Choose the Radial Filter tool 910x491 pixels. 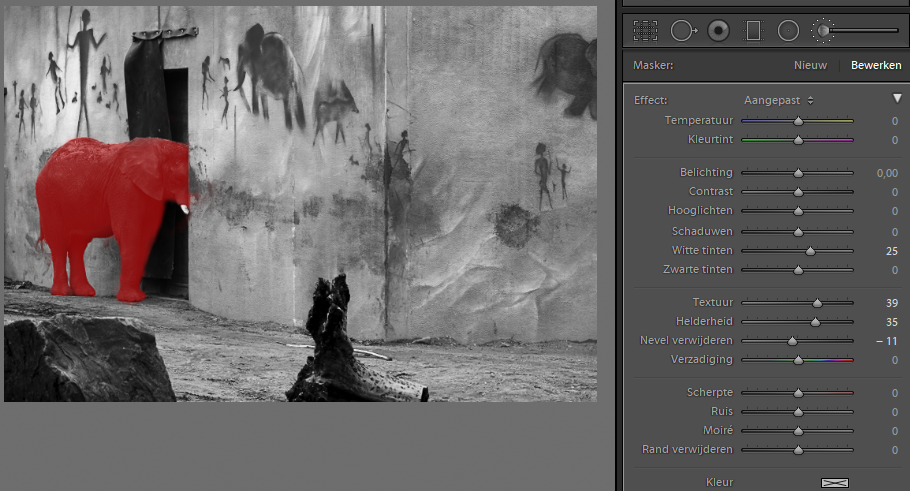coord(788,31)
